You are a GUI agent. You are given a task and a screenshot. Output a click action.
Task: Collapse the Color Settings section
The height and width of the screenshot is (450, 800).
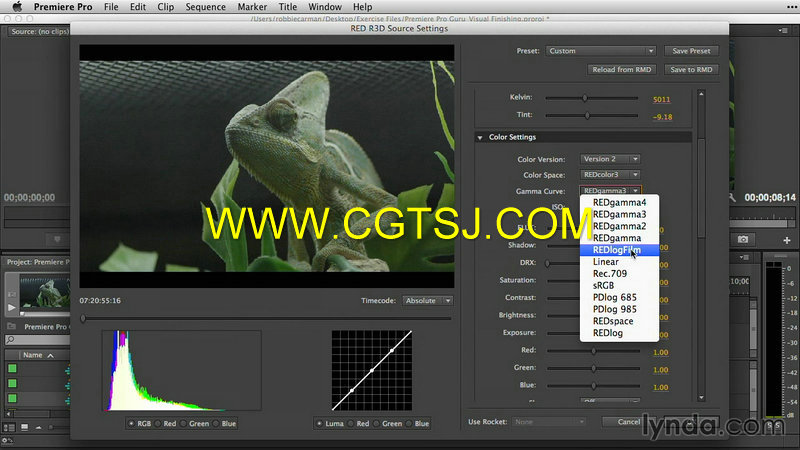480,138
